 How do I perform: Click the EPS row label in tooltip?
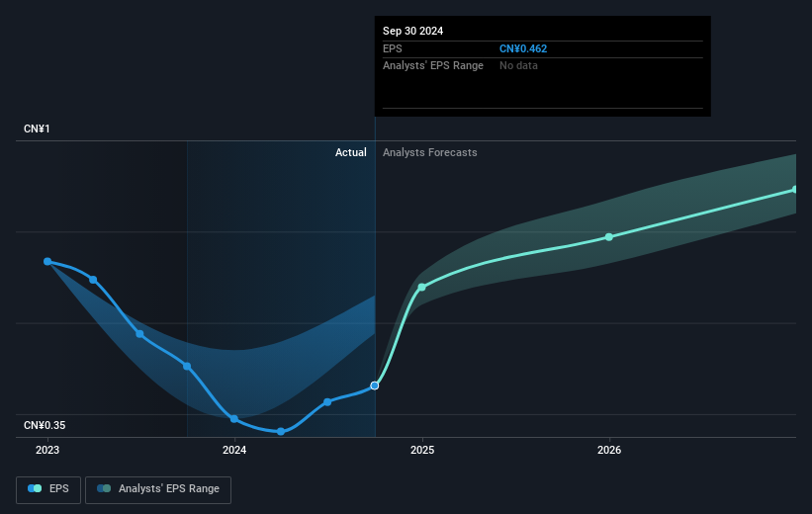tap(392, 48)
